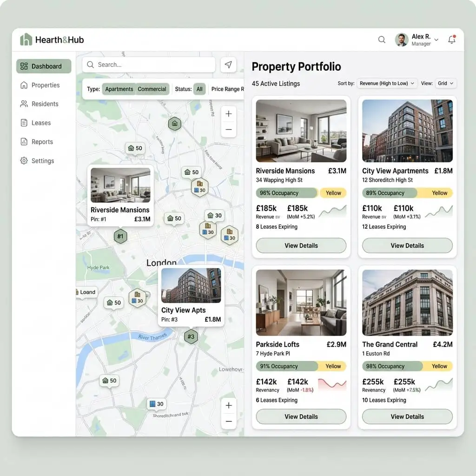476x476 pixels.
Task: Click the 30 house marker on the map
Action: pos(215,215)
